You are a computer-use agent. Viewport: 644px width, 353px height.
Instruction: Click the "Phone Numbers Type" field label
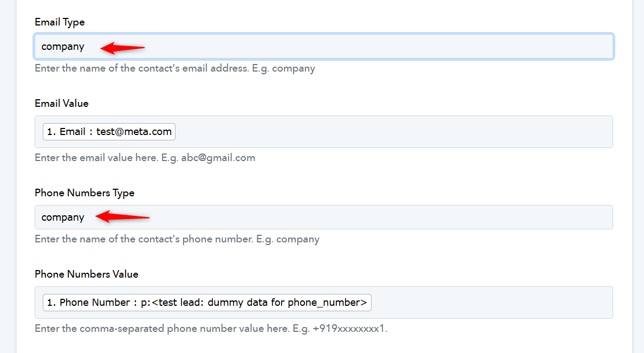(x=84, y=193)
